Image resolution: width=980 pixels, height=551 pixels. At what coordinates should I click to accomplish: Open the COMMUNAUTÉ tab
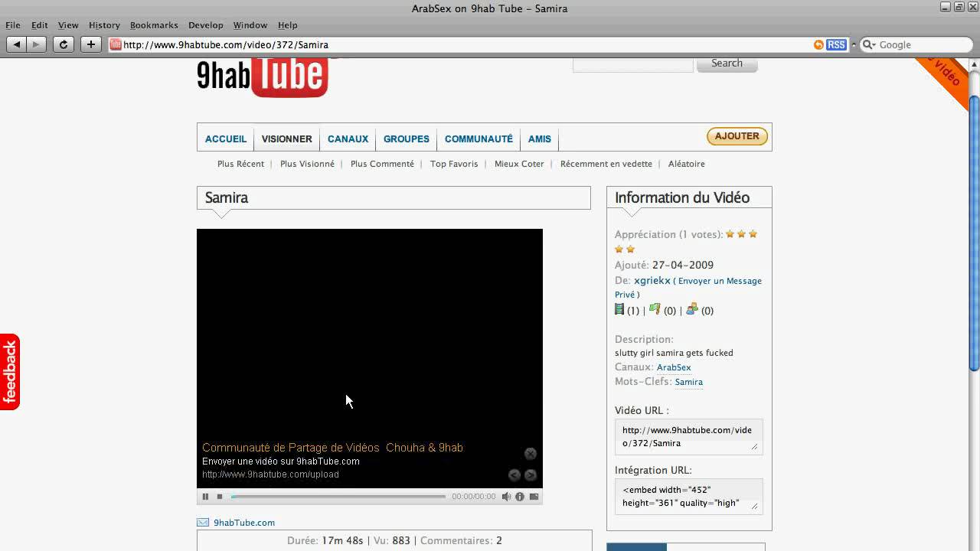pyautogui.click(x=479, y=139)
